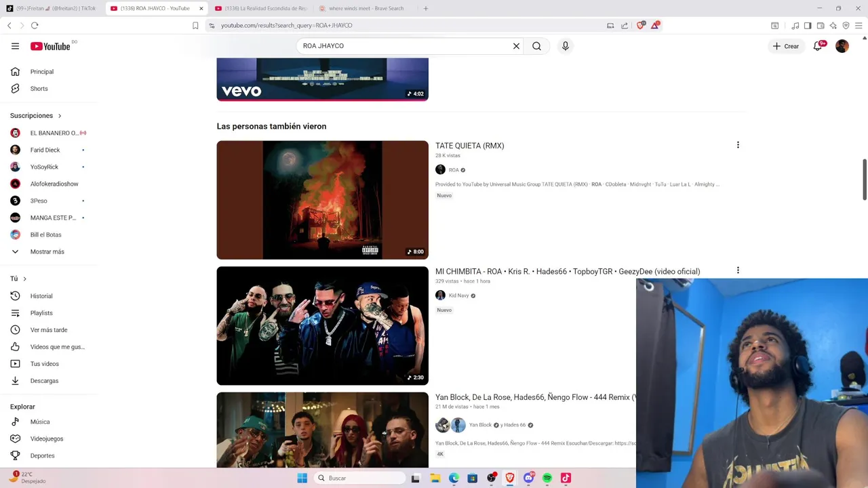
Task: Open Yan Block channel link
Action: [x=480, y=425]
